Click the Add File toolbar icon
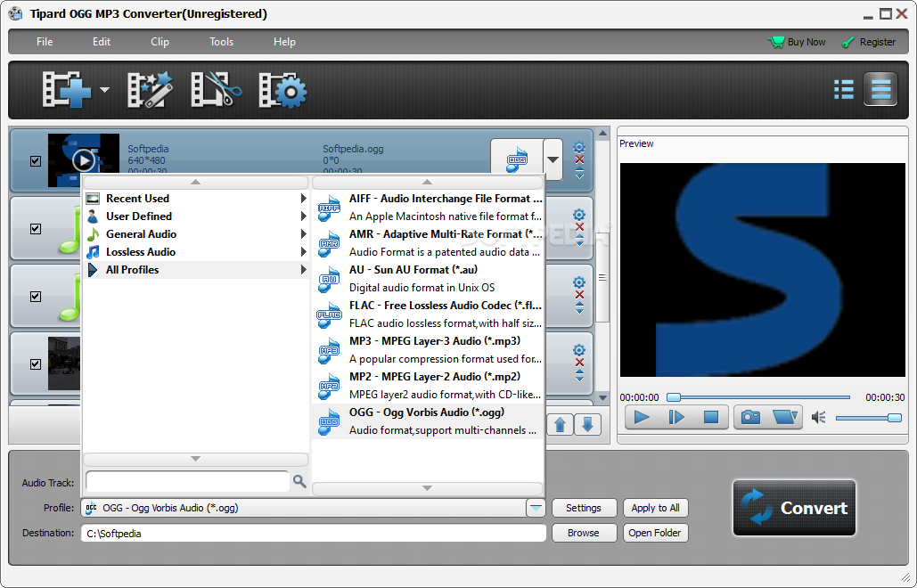This screenshot has height=588, width=917. 67,89
